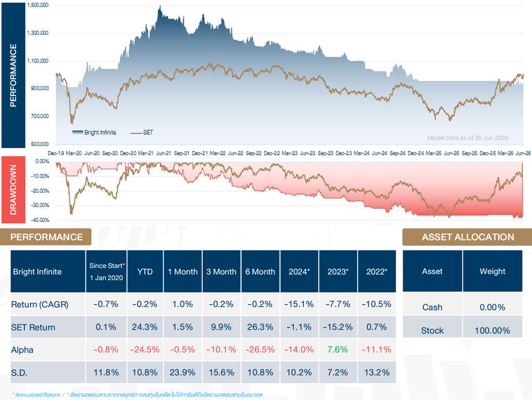Select the PERFORMANCE vertical chart label
This screenshot has width=532, height=400.
click(13, 75)
